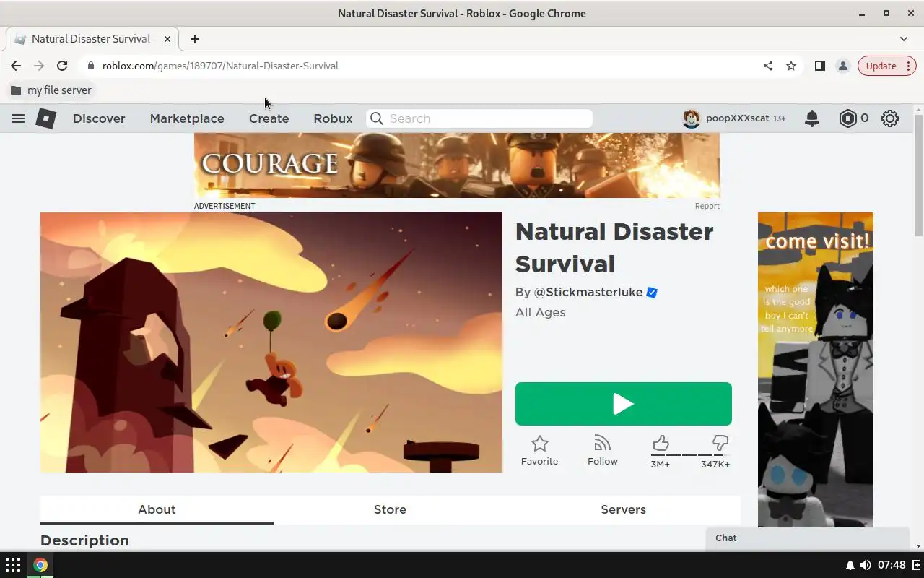Click the like-dislike ratio bar
This screenshot has width=924, height=578.
click(x=690, y=455)
